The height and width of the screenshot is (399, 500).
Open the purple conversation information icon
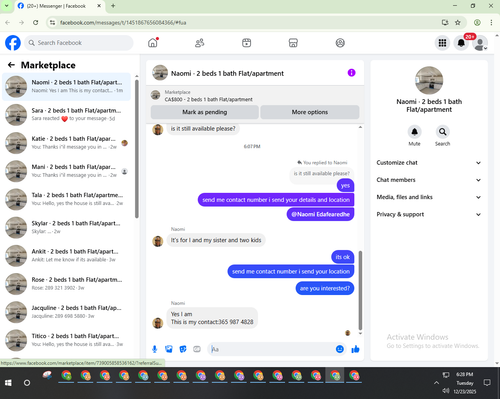(x=351, y=73)
